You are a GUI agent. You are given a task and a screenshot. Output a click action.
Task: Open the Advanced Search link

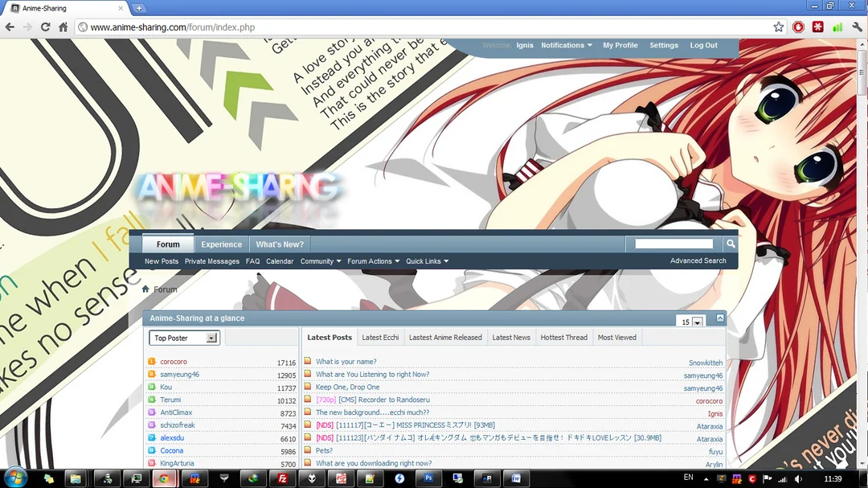pos(697,260)
